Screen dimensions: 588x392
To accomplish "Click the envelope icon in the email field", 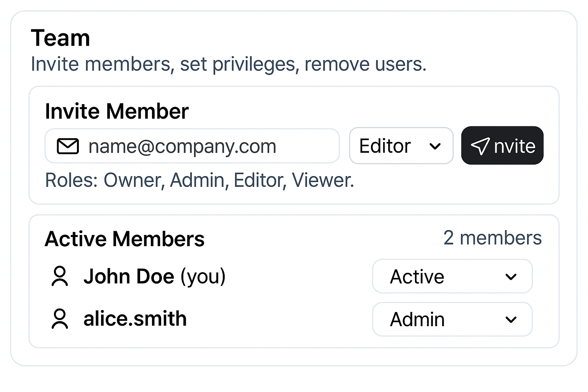I will [68, 146].
